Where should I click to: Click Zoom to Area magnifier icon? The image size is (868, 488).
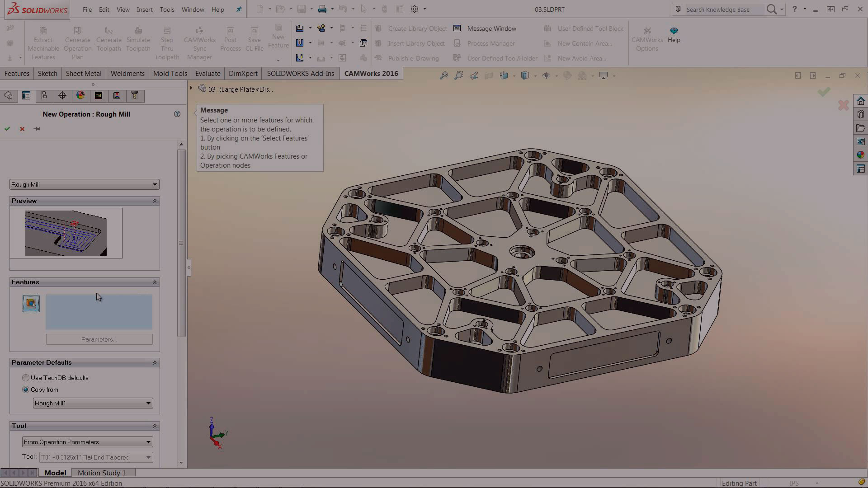click(x=459, y=75)
